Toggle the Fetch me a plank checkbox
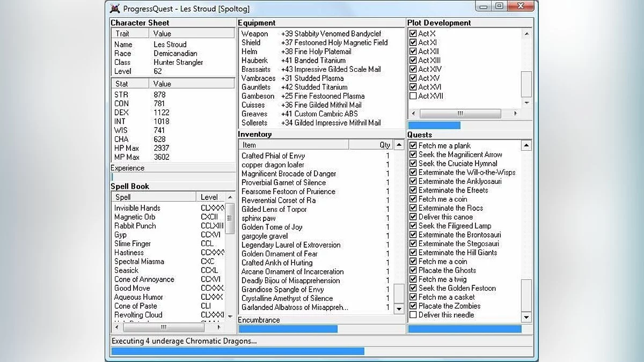The image size is (644, 362). click(x=413, y=145)
